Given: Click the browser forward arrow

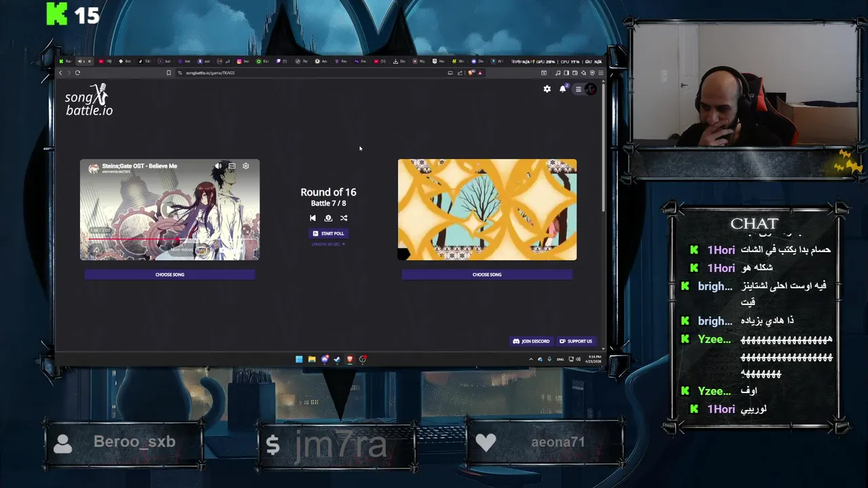Looking at the screenshot, I should pos(68,73).
